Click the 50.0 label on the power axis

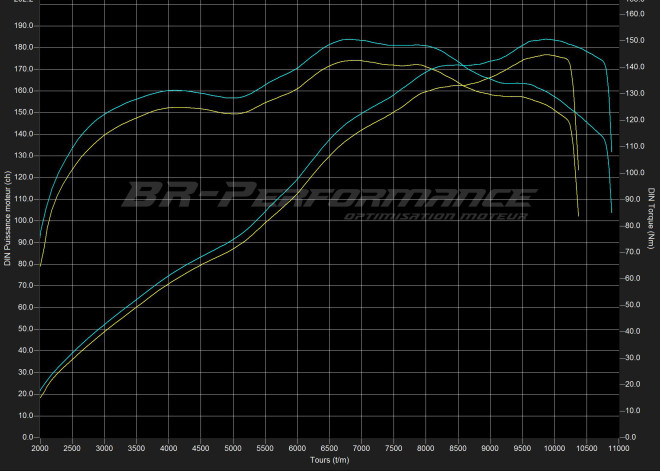point(26,329)
